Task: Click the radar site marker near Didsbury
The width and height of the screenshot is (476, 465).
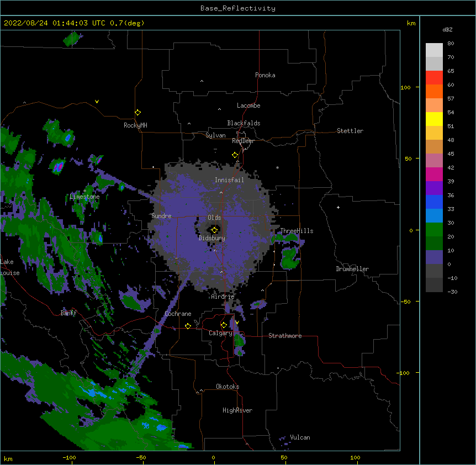Action: pos(214,230)
